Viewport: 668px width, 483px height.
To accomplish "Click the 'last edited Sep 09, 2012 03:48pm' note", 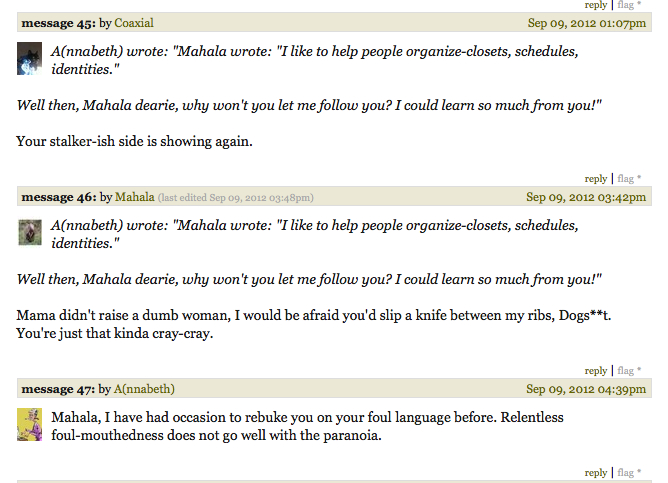I will pos(236,198).
